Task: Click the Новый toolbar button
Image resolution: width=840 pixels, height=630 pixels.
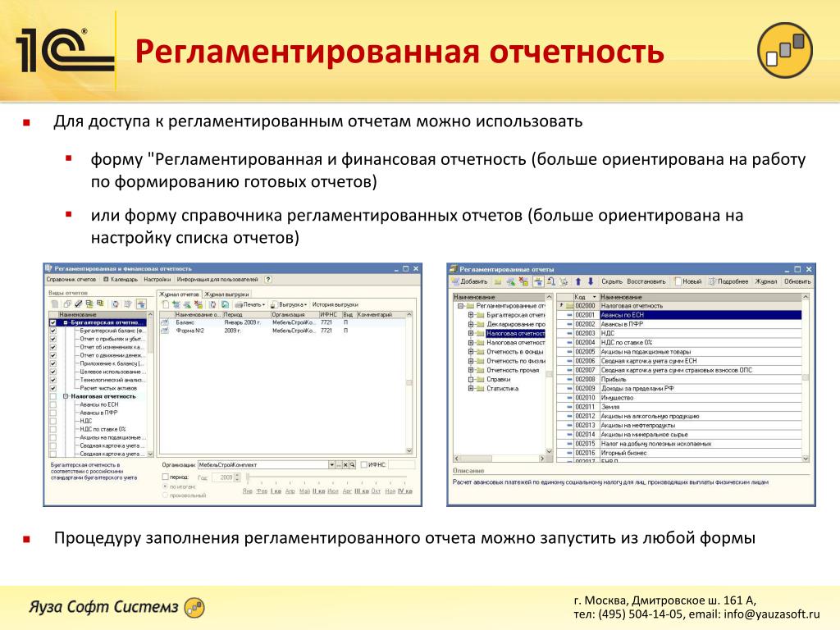Action: [x=688, y=281]
